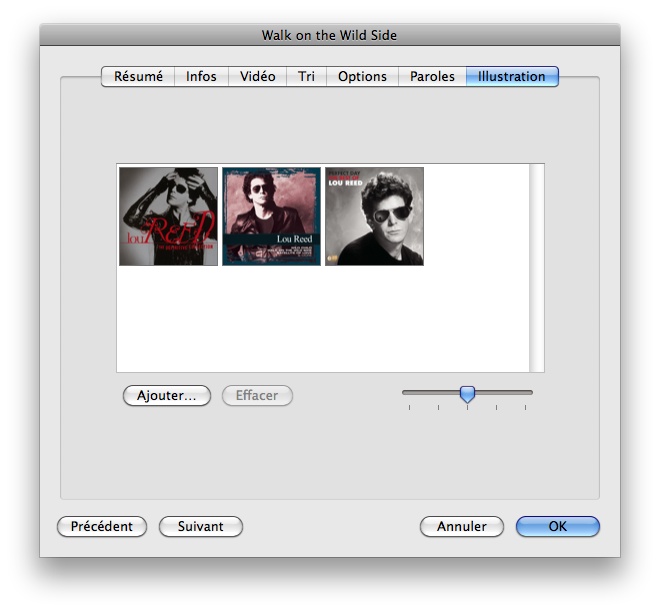Select the middle pink-toned Lou Reed artwork
The image size is (660, 613).
271,216
